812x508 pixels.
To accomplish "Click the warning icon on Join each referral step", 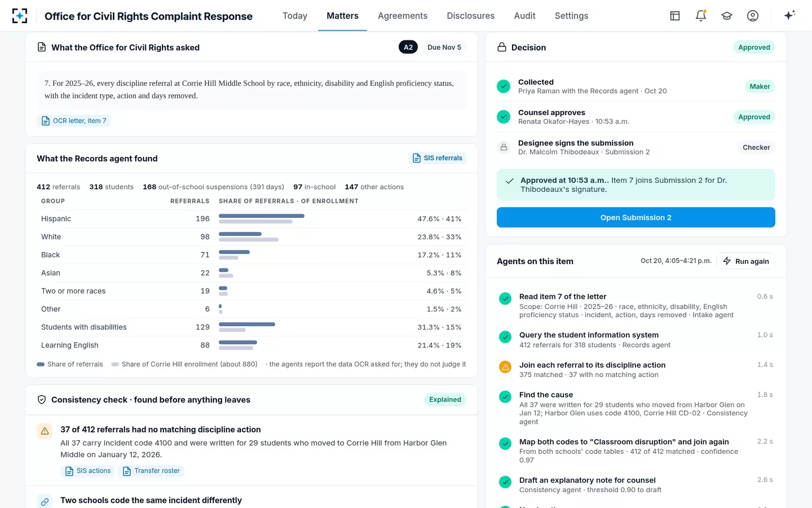I will (505, 367).
